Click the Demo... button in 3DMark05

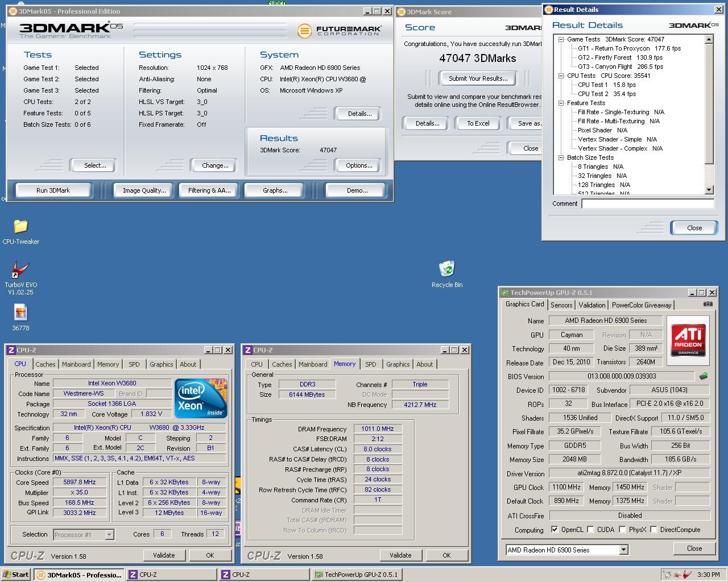coord(357,190)
